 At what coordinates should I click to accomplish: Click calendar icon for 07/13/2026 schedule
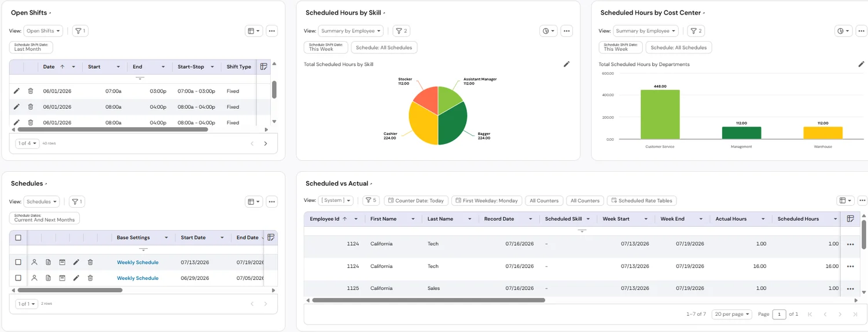(x=62, y=262)
